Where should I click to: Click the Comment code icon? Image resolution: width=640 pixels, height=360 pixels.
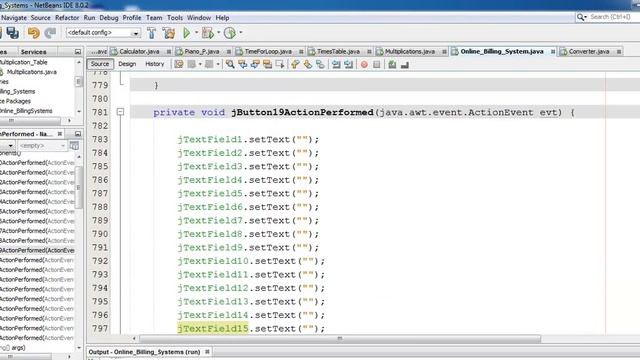pos(392,64)
